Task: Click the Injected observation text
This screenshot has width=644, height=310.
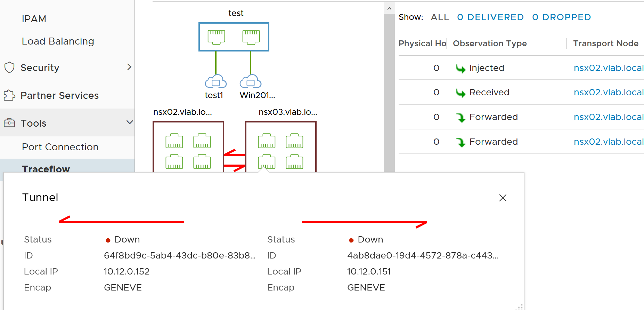Action: point(487,68)
